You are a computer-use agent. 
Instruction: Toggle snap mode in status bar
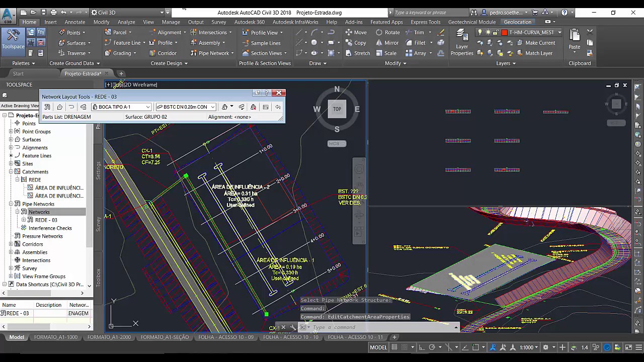405,347
